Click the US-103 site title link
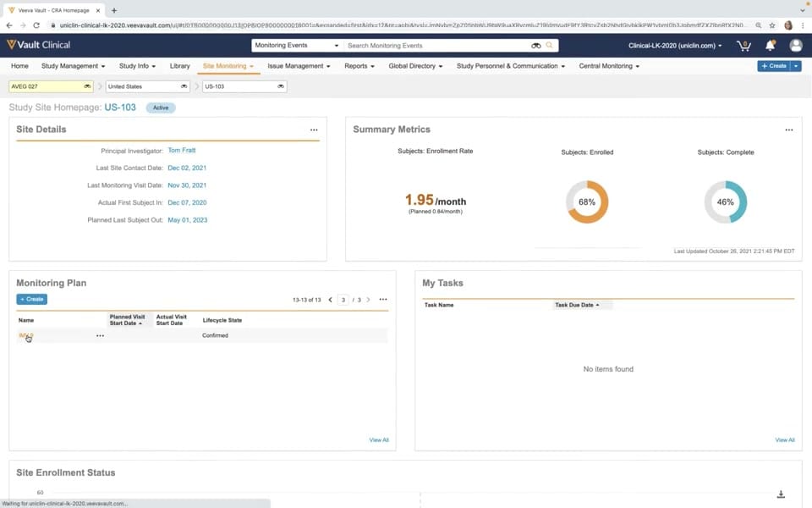The width and height of the screenshot is (812, 508). point(120,108)
